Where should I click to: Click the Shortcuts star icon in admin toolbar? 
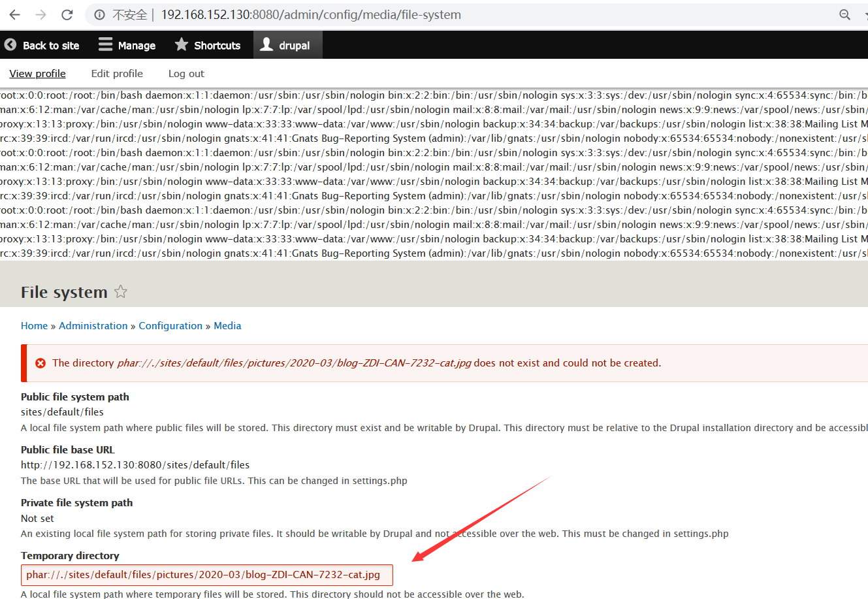tap(180, 44)
